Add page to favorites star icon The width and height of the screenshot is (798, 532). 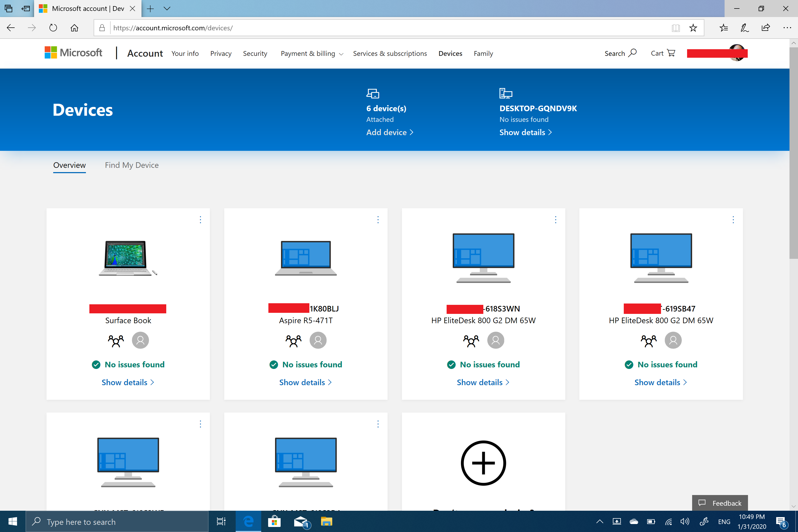(693, 28)
